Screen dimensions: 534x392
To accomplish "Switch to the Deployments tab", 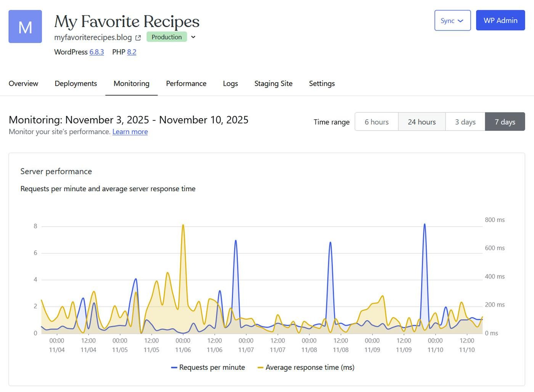I will pos(76,83).
